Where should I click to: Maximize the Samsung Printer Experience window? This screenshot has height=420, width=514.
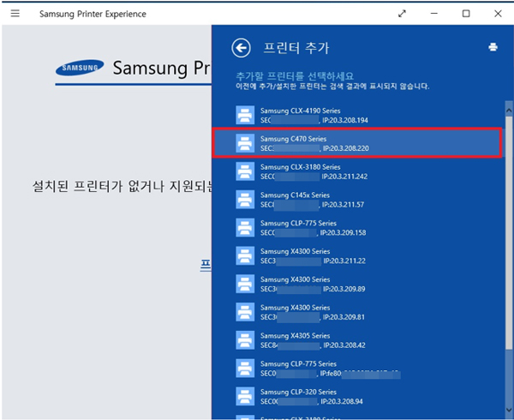(466, 14)
